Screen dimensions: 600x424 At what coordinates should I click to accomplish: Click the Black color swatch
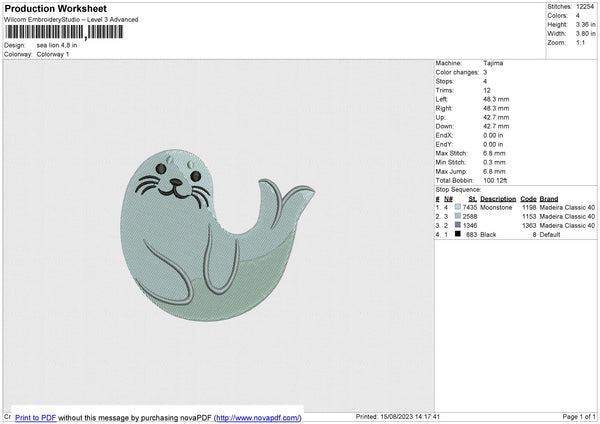pos(457,234)
